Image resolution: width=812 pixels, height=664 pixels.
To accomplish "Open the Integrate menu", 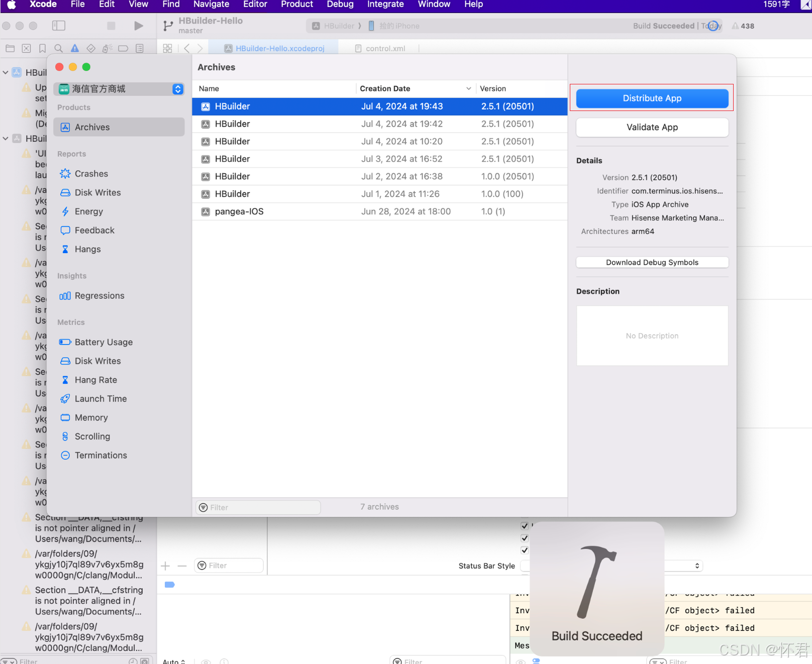I will [x=385, y=5].
